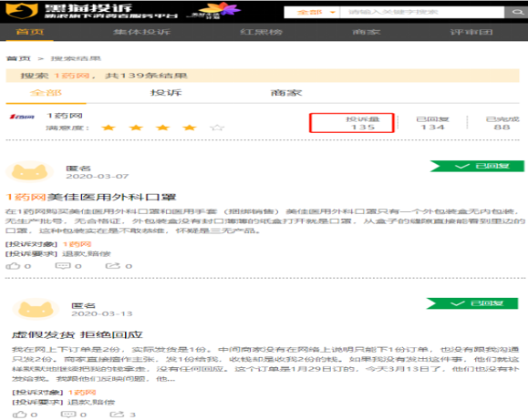Open the 集体投诉 navigation tab
Screen dimensions: 528x420
(141, 32)
